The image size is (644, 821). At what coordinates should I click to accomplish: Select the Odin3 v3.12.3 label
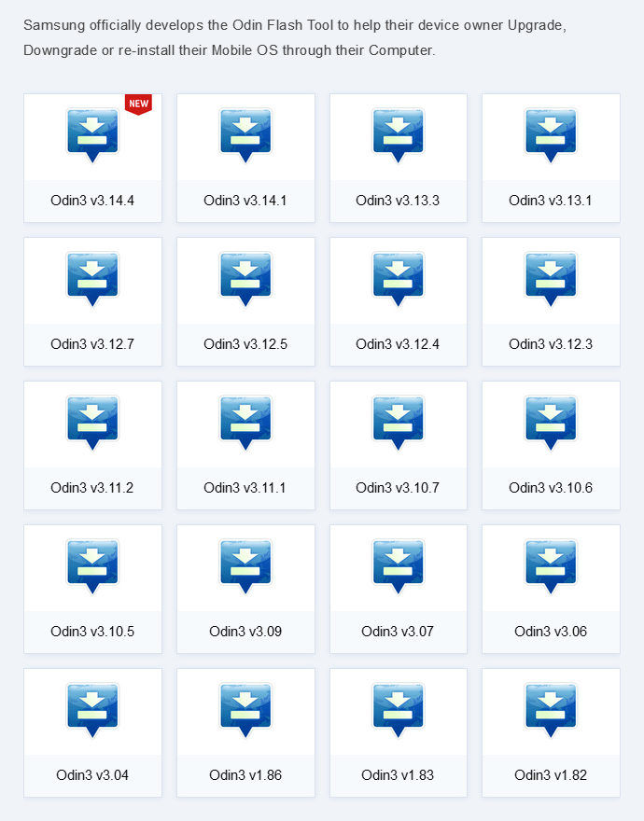[551, 344]
